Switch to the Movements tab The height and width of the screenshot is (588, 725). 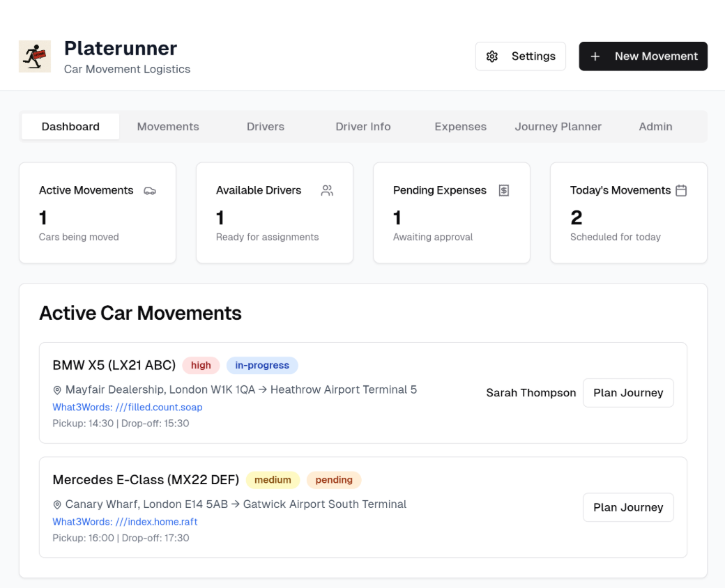pos(168,127)
